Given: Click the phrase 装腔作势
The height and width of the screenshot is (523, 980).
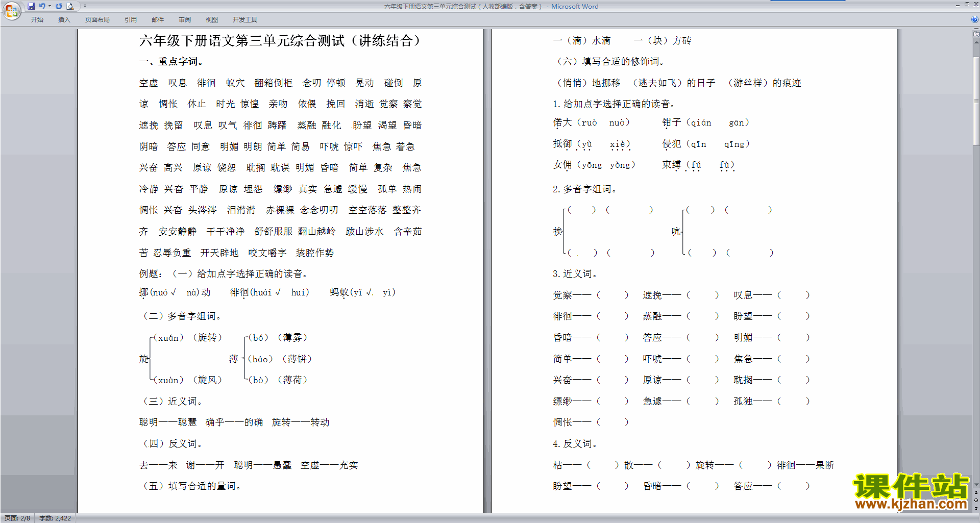Looking at the screenshot, I should (314, 253).
